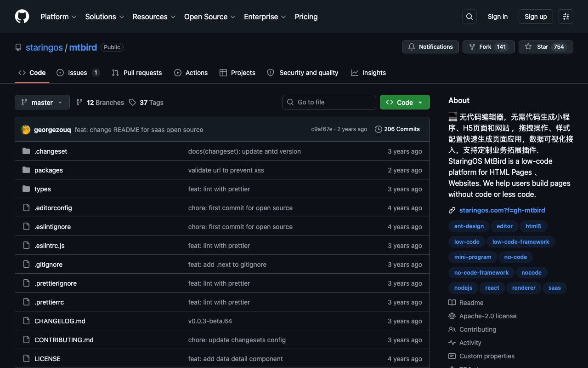Screen dimensions: 588x368
Task: Switch to the Actions tab
Action: [x=191, y=73]
